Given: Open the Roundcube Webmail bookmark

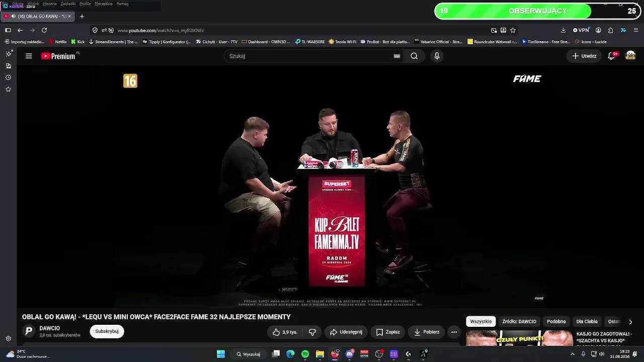Looking at the screenshot, I should point(493,42).
